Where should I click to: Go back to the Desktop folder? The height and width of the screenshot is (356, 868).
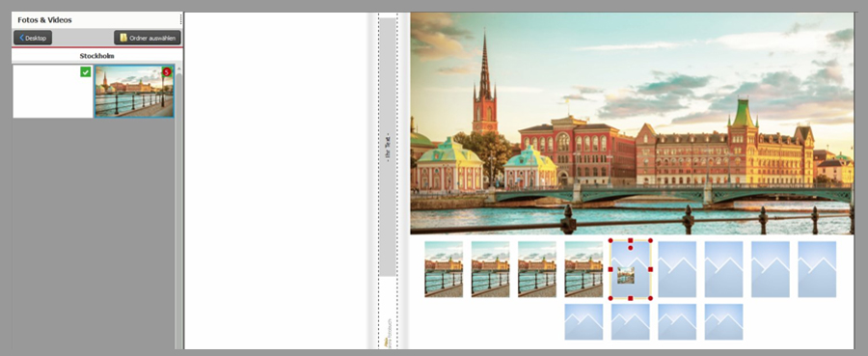(x=33, y=38)
